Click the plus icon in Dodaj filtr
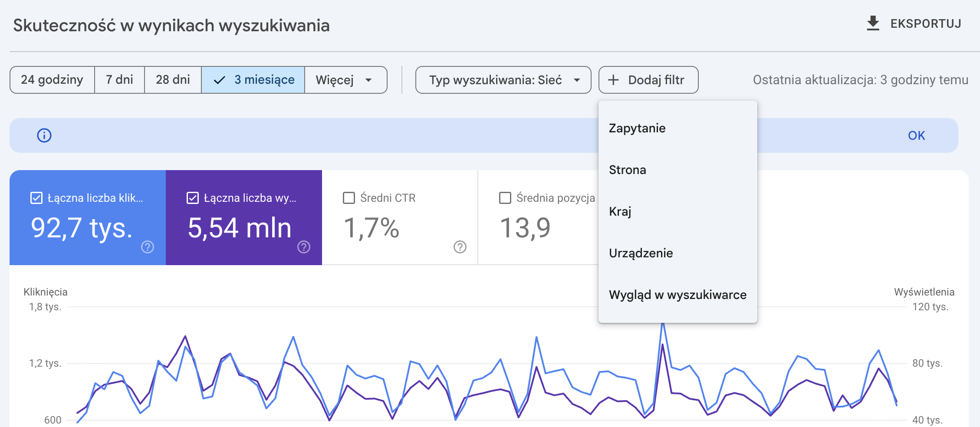Image resolution: width=980 pixels, height=427 pixels. (x=613, y=80)
